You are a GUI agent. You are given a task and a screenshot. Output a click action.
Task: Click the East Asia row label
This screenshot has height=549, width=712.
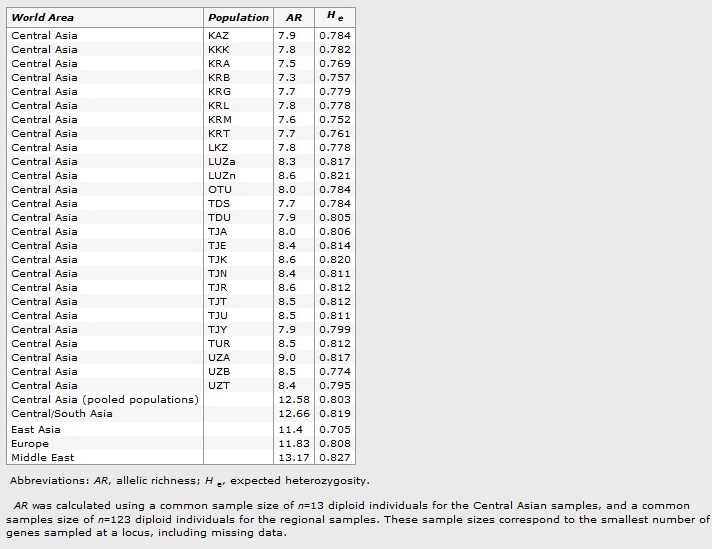coord(35,430)
